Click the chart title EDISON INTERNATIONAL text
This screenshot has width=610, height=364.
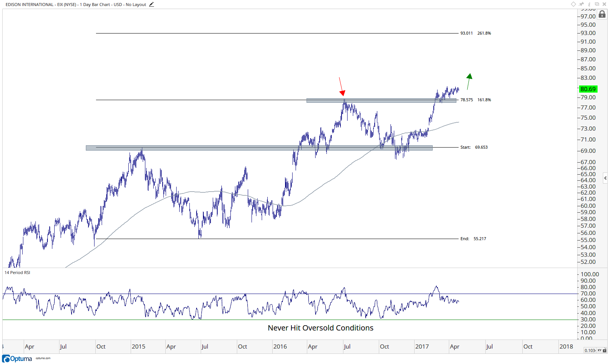pyautogui.click(x=29, y=5)
